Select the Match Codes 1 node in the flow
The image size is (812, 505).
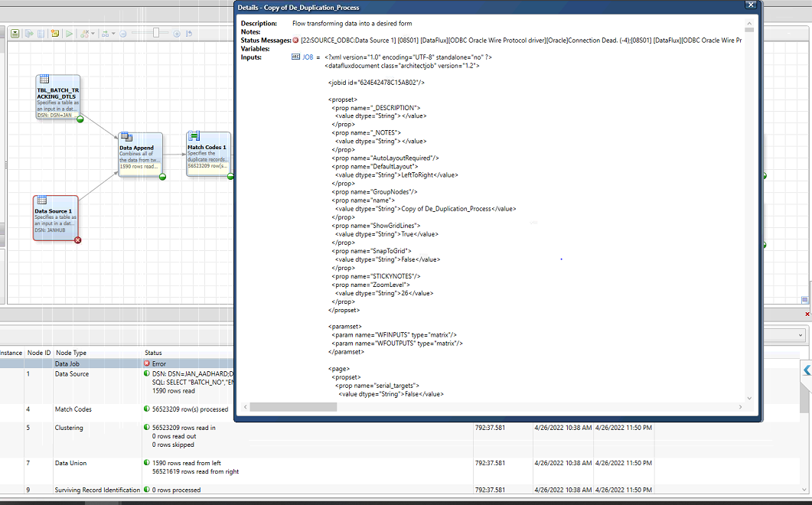[207, 153]
